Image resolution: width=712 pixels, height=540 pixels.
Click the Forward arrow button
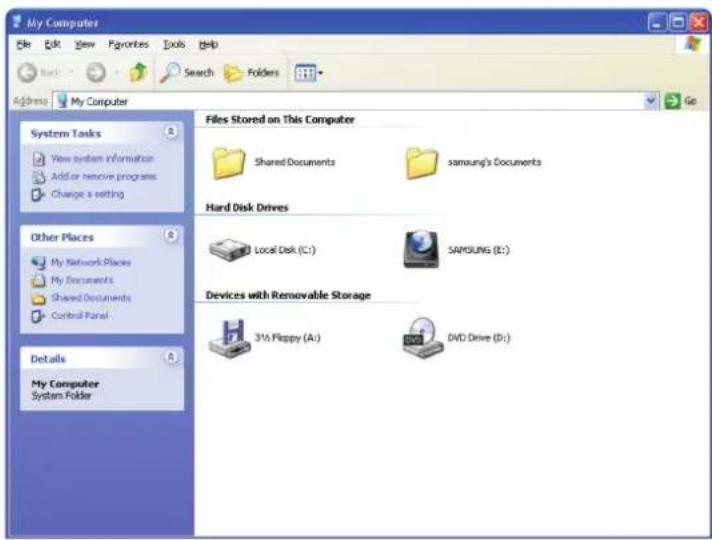coord(96,73)
